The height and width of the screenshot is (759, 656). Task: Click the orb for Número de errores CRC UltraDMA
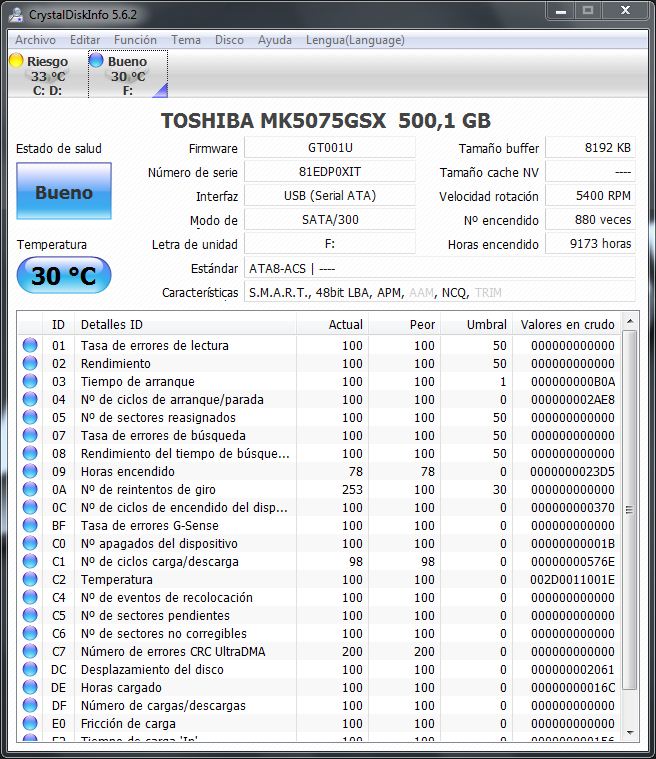click(x=30, y=651)
